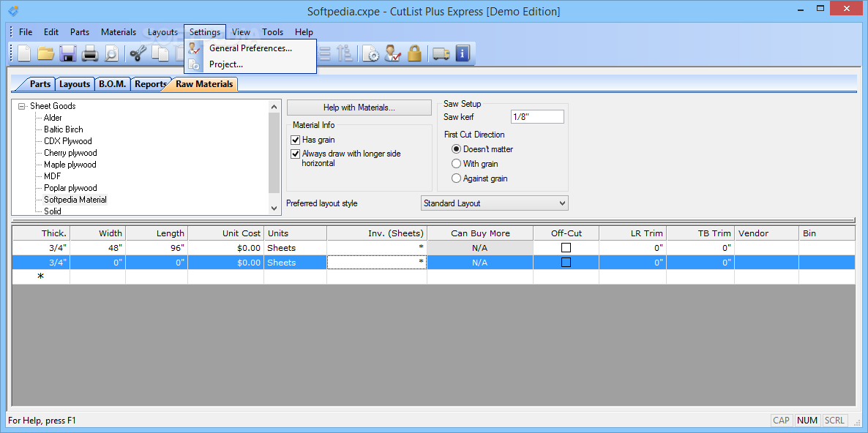Click the 48" Width cell
868x433 pixels.
coord(98,248)
